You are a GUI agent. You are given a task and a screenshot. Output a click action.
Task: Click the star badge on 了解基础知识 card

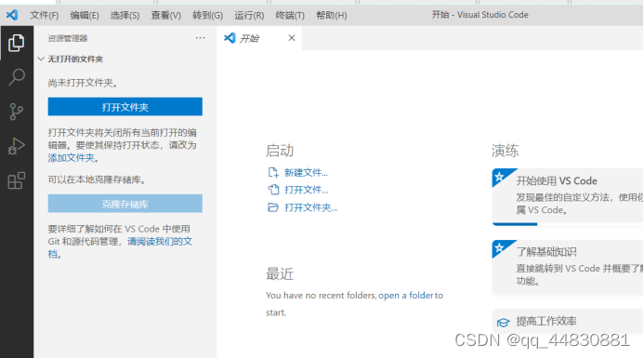pos(500,248)
